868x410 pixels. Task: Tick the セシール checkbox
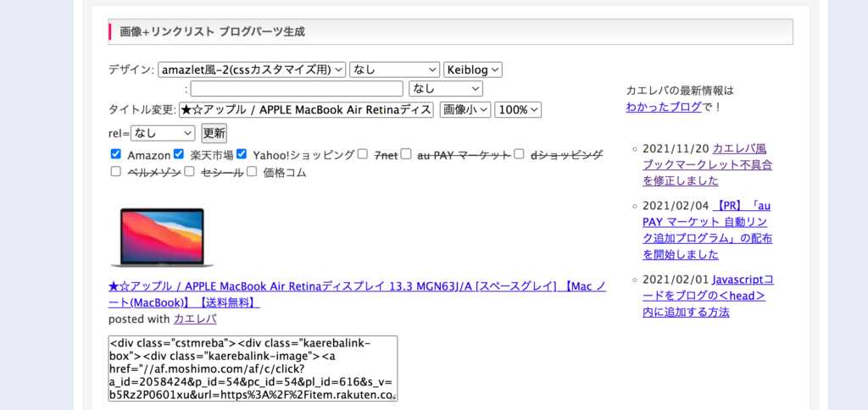point(189,172)
